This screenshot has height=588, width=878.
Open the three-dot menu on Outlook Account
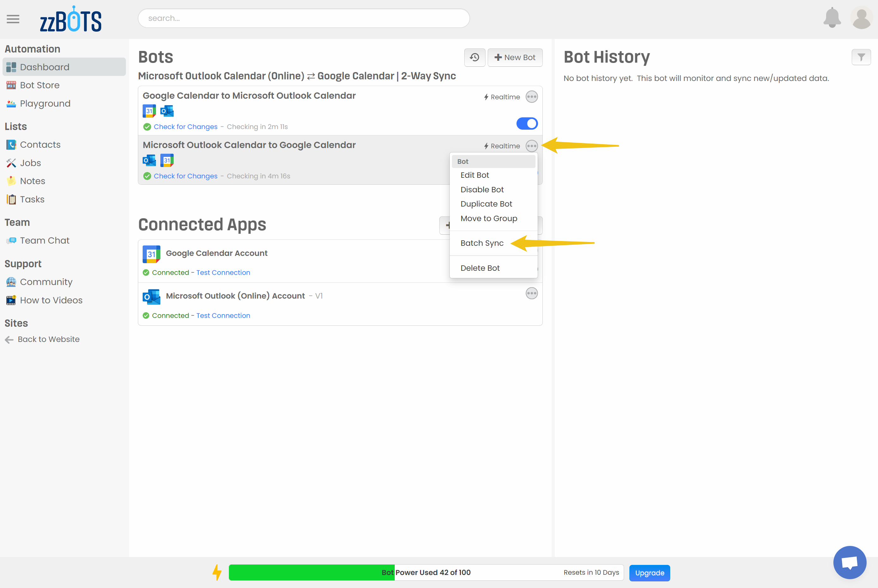tap(531, 293)
